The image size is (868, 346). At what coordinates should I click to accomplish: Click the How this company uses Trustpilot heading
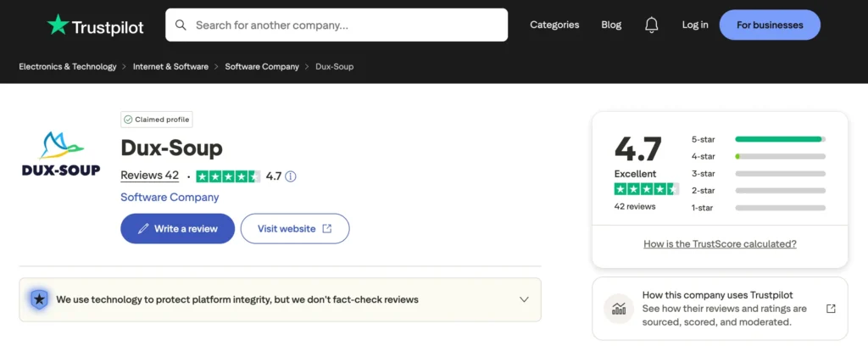(x=717, y=295)
